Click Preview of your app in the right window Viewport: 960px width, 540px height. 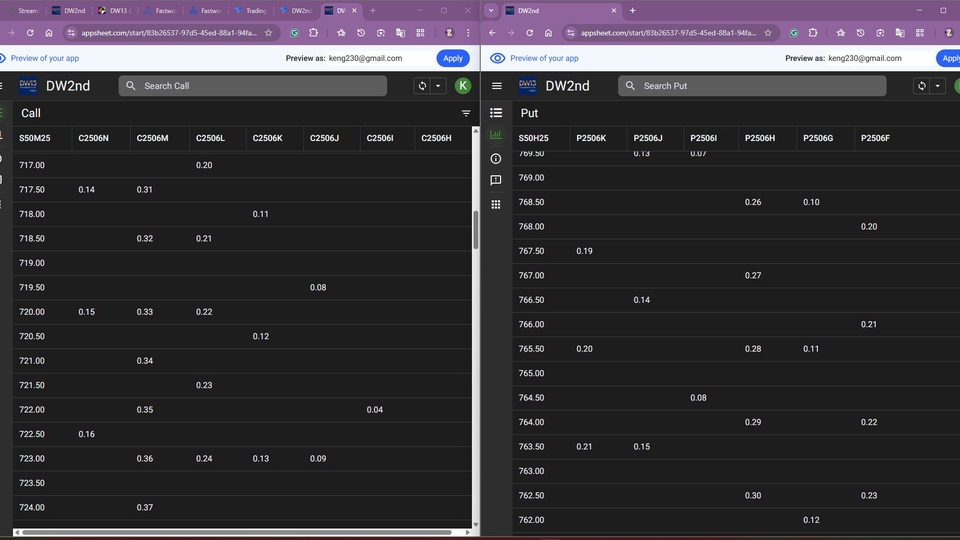pos(543,58)
